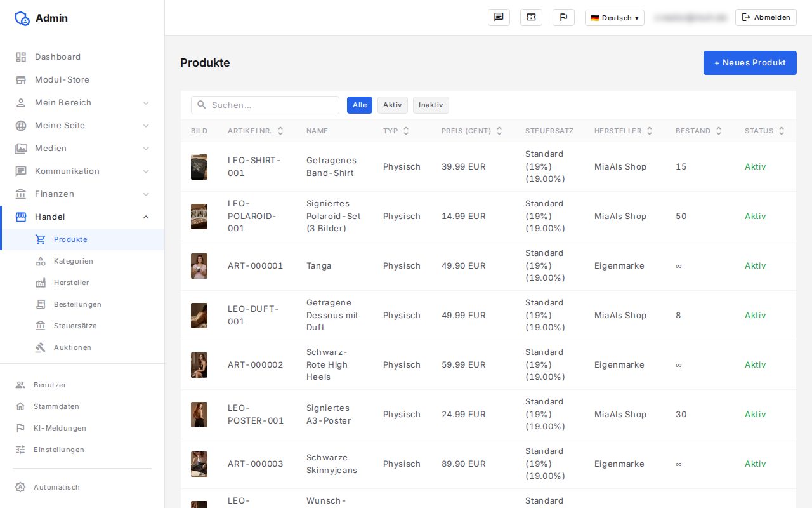Open the Tanga product thumbnail
Viewport: 812px width, 508px height.
click(199, 266)
